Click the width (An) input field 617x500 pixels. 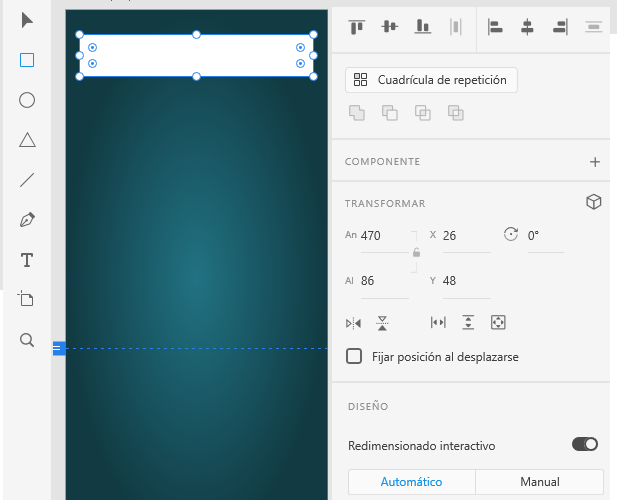(381, 236)
